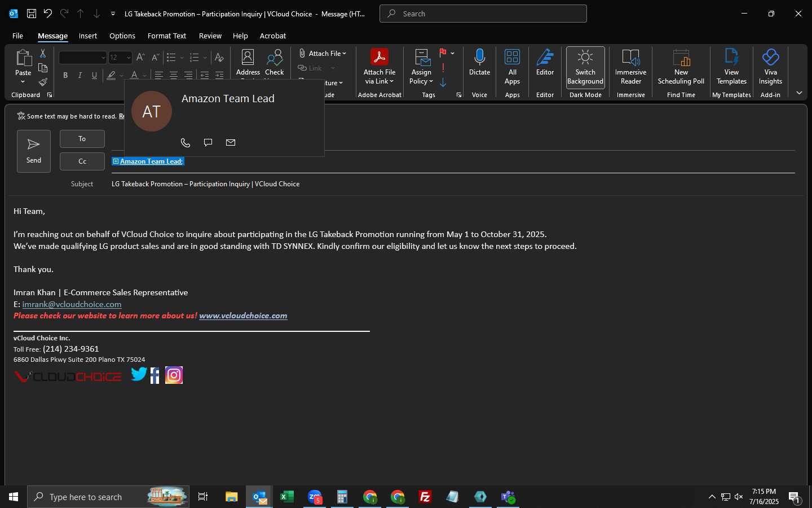Open the Acrobat tab
Image resolution: width=812 pixels, height=508 pixels.
[273, 36]
